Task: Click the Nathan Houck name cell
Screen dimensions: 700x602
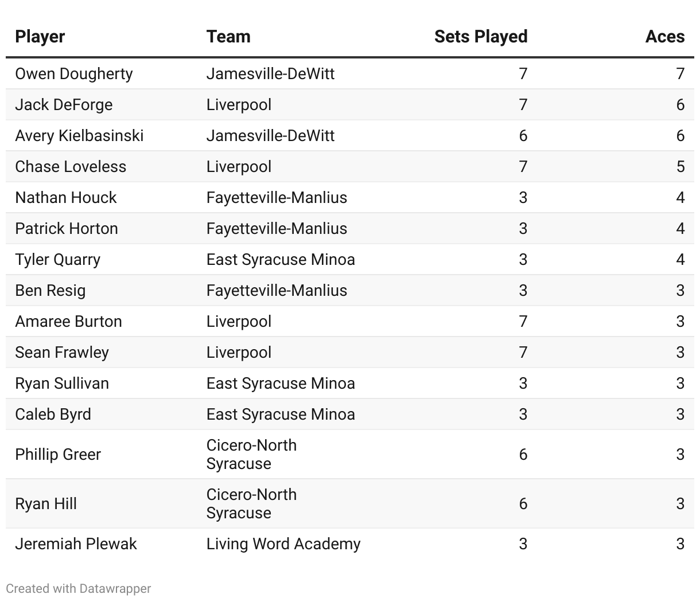Action: (x=66, y=198)
